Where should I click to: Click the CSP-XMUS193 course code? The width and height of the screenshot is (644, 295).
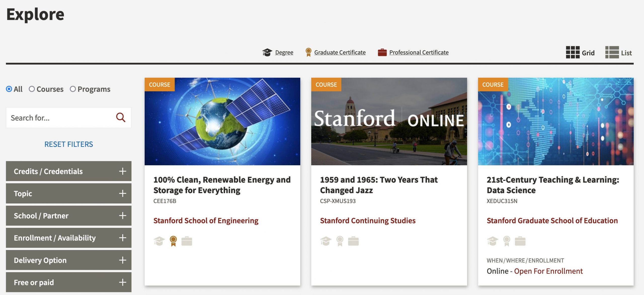pyautogui.click(x=338, y=201)
